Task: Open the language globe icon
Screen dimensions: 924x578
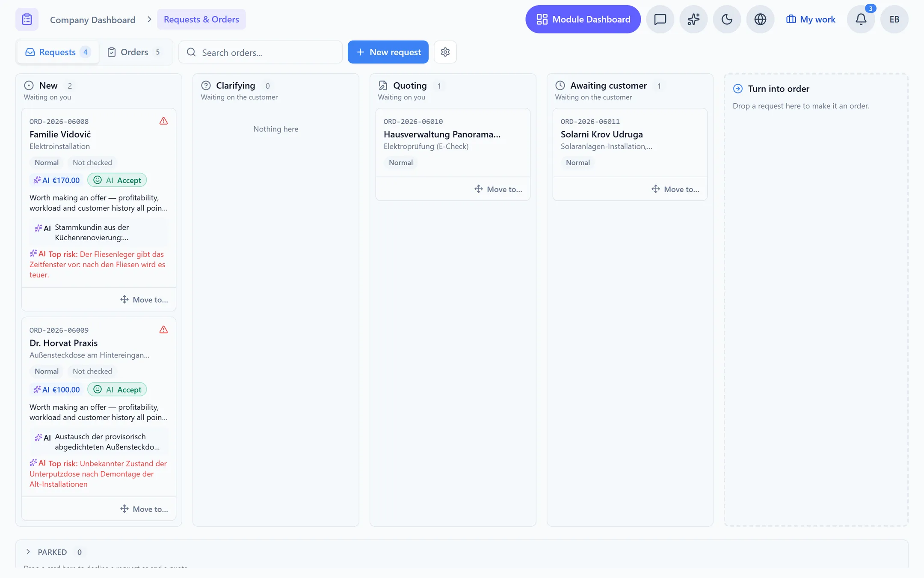Action: pos(760,19)
